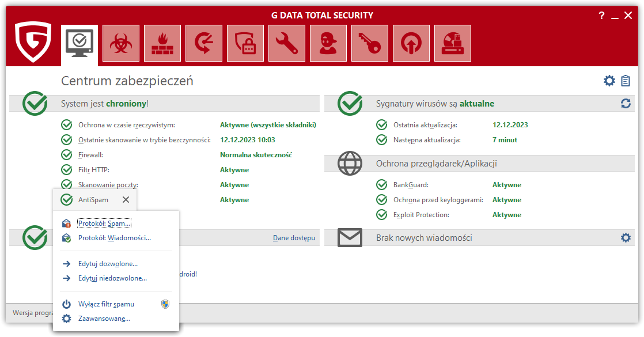The width and height of the screenshot is (644, 337).
Task: Open the Parental Control person tab
Action: [328, 43]
